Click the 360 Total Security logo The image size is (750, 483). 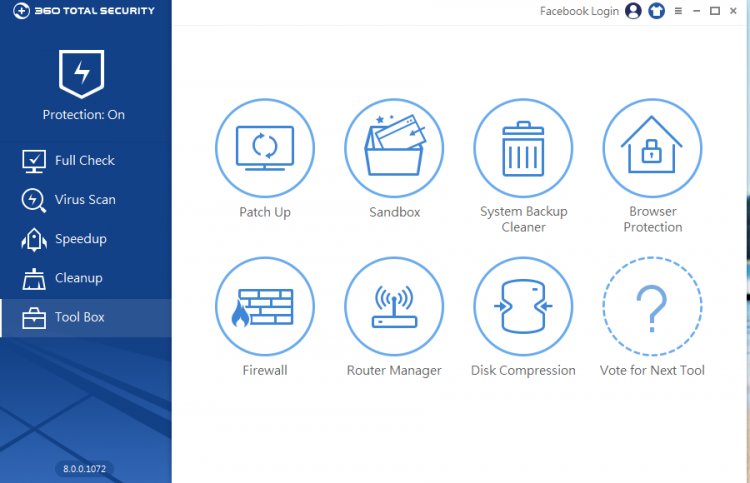click(84, 11)
